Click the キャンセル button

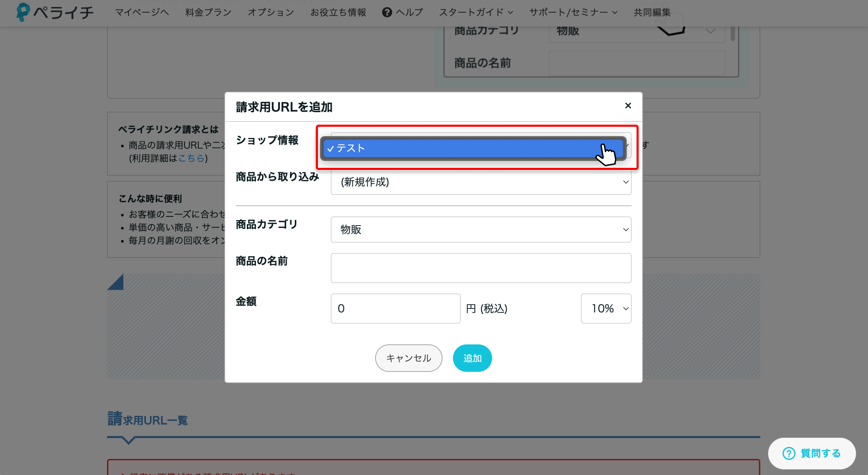409,358
